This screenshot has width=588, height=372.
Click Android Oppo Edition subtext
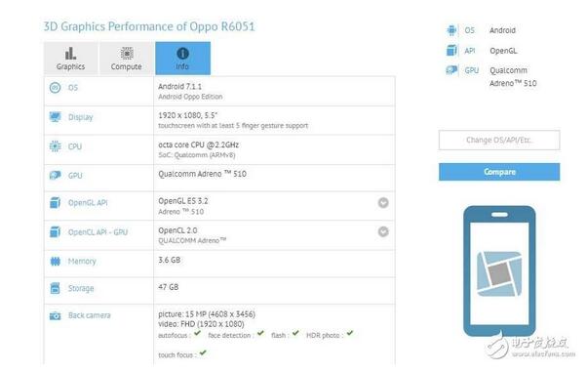(x=190, y=97)
